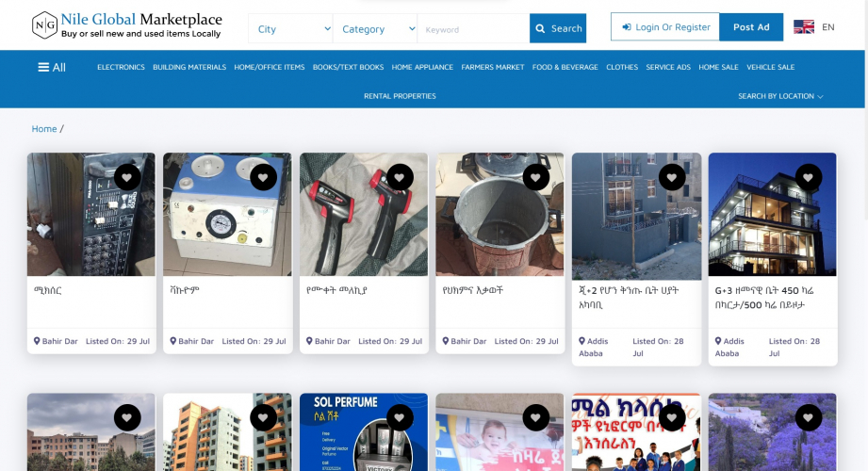
Task: Open the Home Sale category
Action: (x=718, y=67)
